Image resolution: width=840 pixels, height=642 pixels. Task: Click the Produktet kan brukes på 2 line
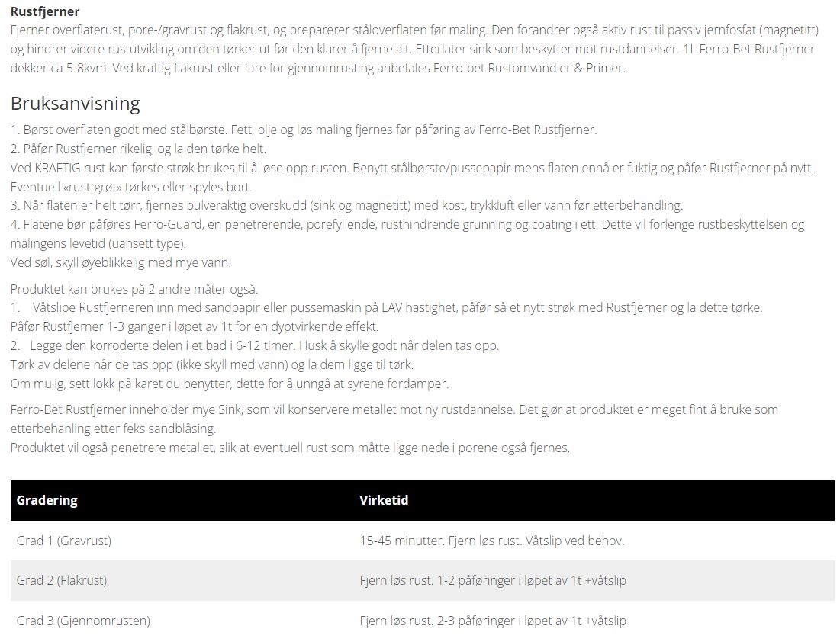(x=134, y=289)
